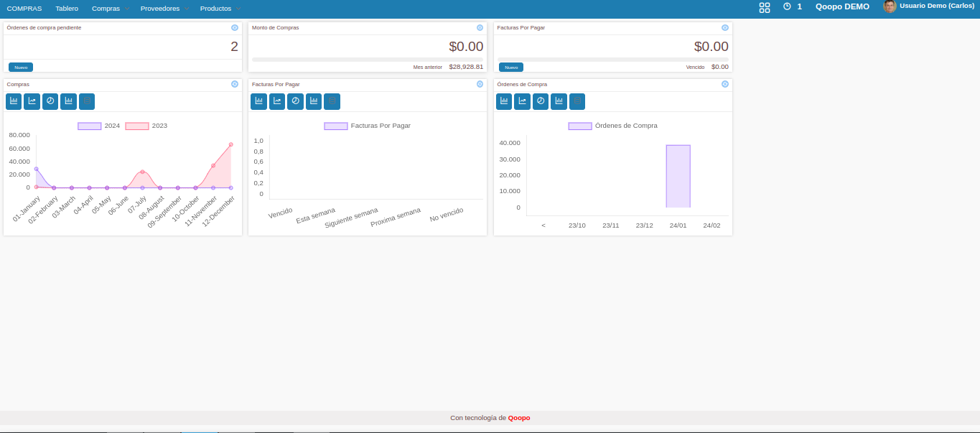This screenshot has height=433, width=980.
Task: Switch Compras chart to pie view
Action: pyautogui.click(x=50, y=101)
